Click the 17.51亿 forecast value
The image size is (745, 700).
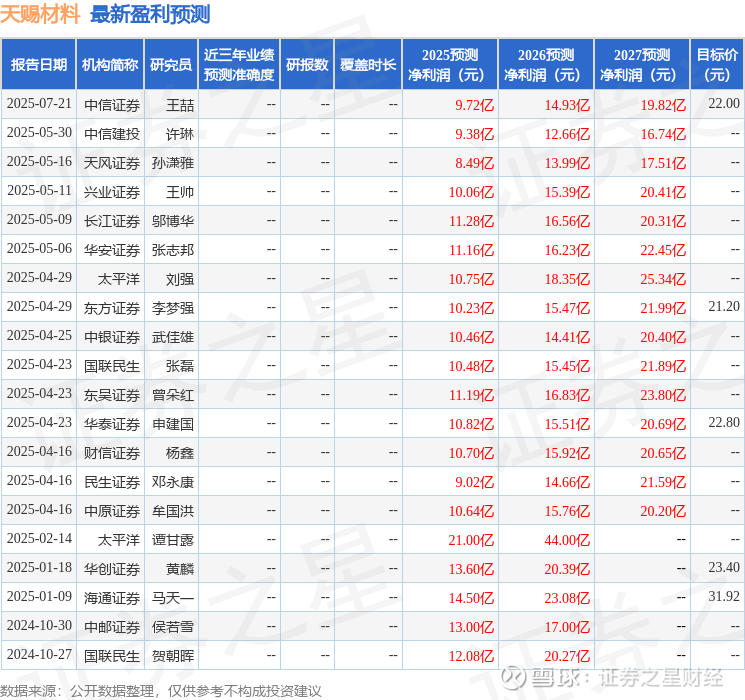point(663,163)
